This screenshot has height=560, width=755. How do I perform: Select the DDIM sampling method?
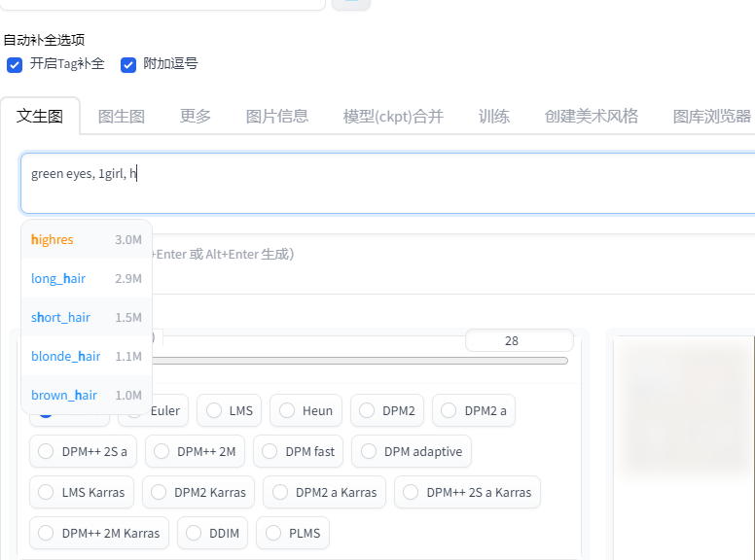coord(213,533)
